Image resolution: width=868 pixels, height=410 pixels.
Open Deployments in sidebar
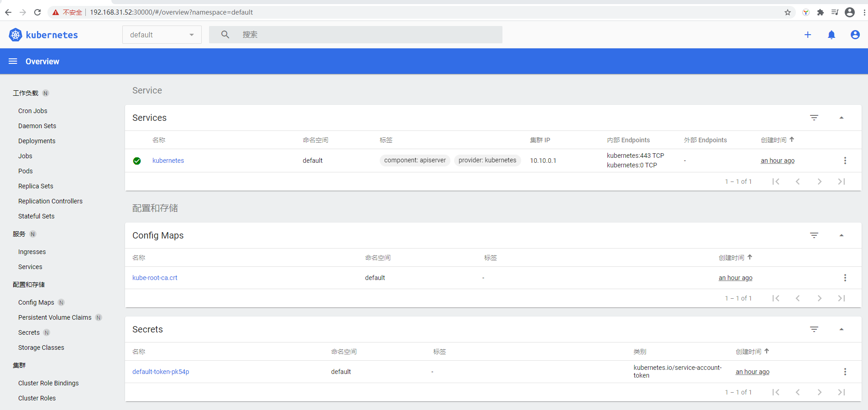[37, 141]
